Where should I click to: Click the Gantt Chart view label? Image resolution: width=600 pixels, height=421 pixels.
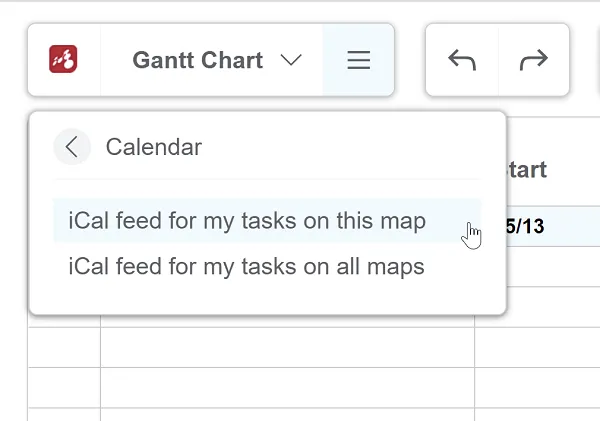pyautogui.click(x=197, y=60)
